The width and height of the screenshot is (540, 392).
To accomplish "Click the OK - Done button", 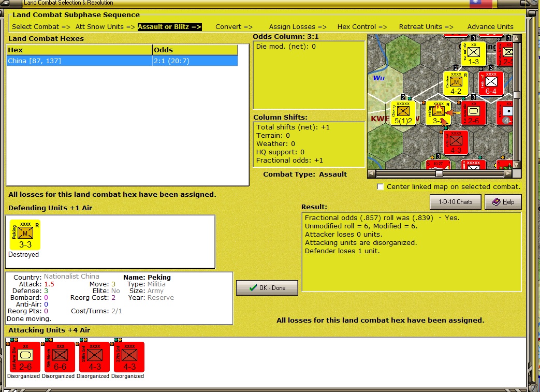I will coord(267,287).
